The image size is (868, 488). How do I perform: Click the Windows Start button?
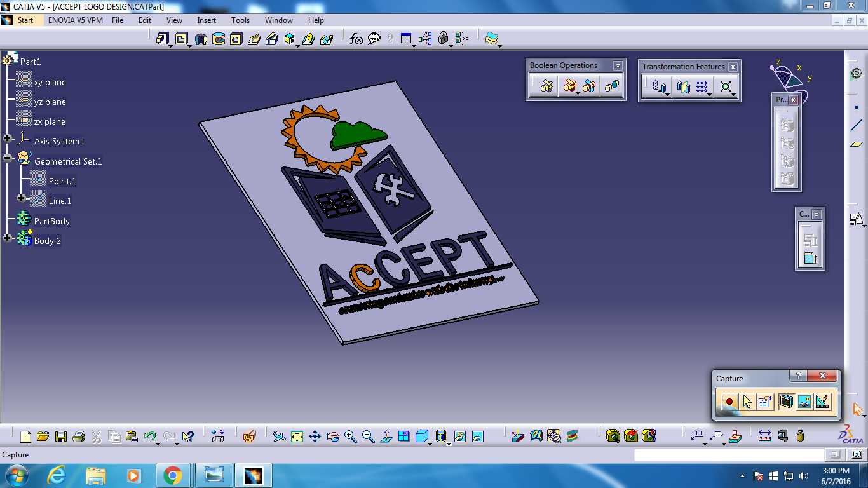[16, 475]
